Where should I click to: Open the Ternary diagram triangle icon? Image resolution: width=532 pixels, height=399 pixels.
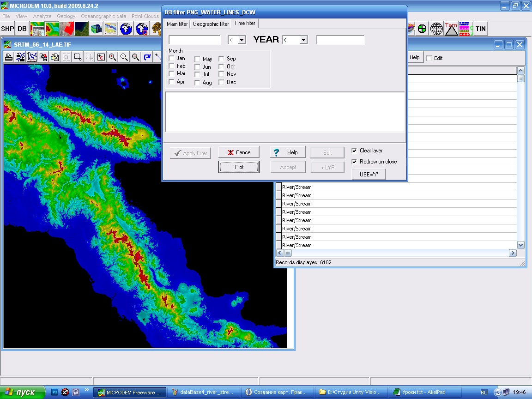click(451, 29)
